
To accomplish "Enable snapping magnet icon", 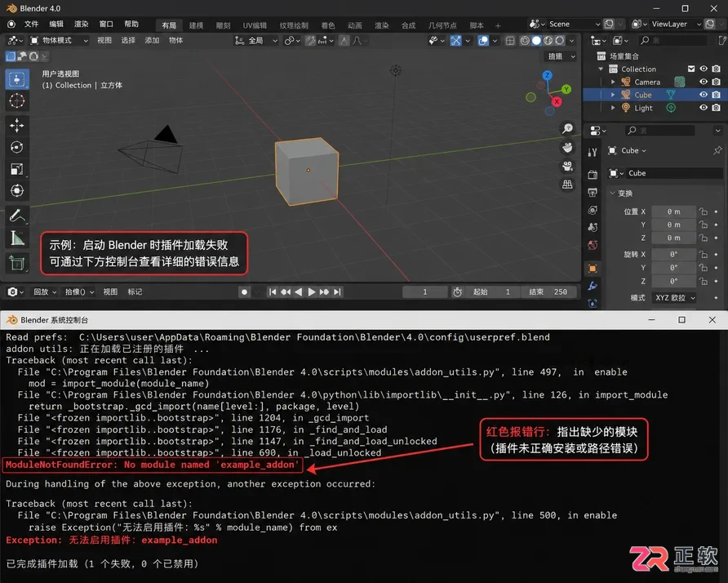I will (x=311, y=41).
